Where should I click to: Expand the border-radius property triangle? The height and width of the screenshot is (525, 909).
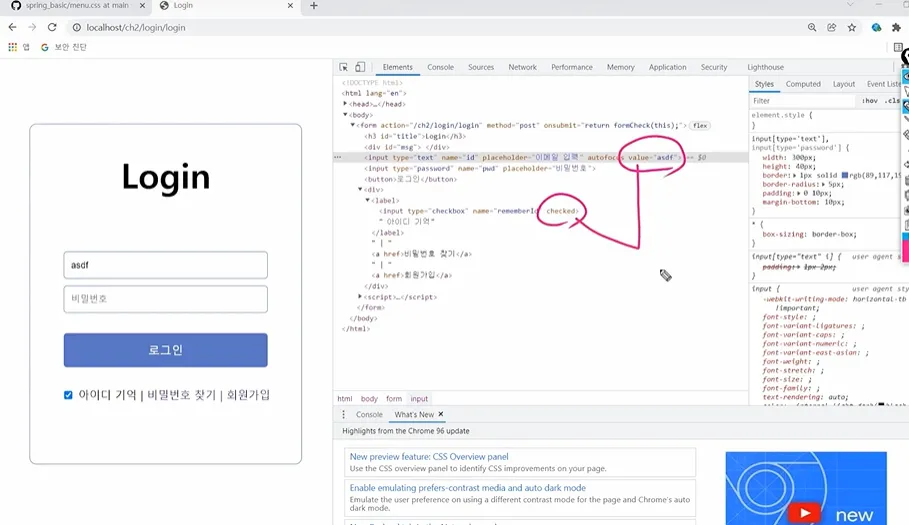coord(824,184)
